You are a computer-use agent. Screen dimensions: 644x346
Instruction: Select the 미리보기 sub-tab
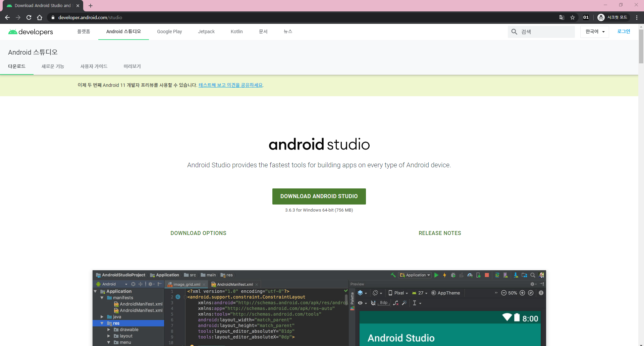point(132,66)
